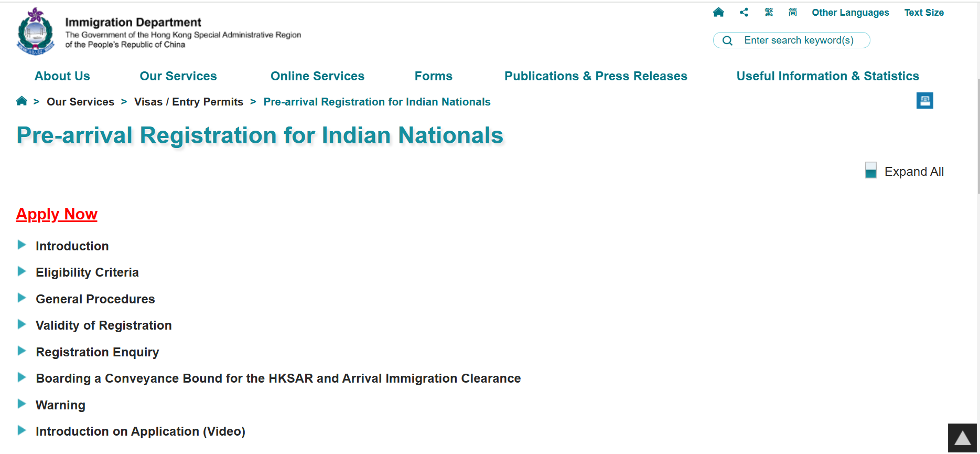The height and width of the screenshot is (454, 980).
Task: Switch to Simplified Chinese using 简 icon
Action: [x=792, y=12]
